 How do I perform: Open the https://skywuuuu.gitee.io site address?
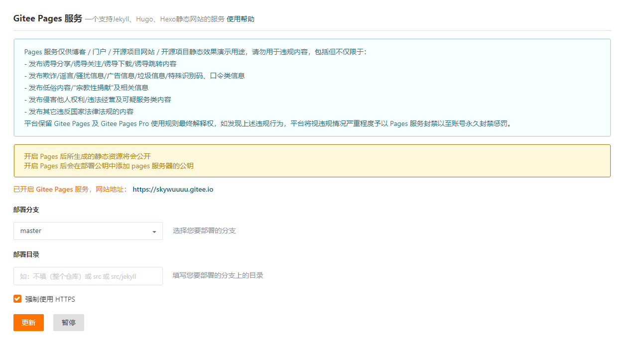173,190
